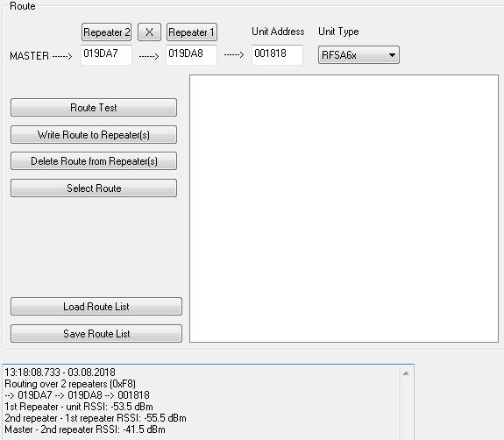Screen dimensions: 504x440
Task: Click the Unit Type label
Action: (338, 32)
